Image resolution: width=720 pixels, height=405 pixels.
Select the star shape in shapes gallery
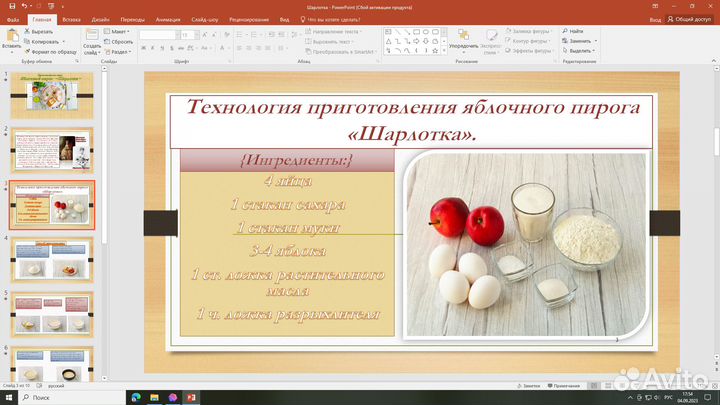tap(435, 51)
